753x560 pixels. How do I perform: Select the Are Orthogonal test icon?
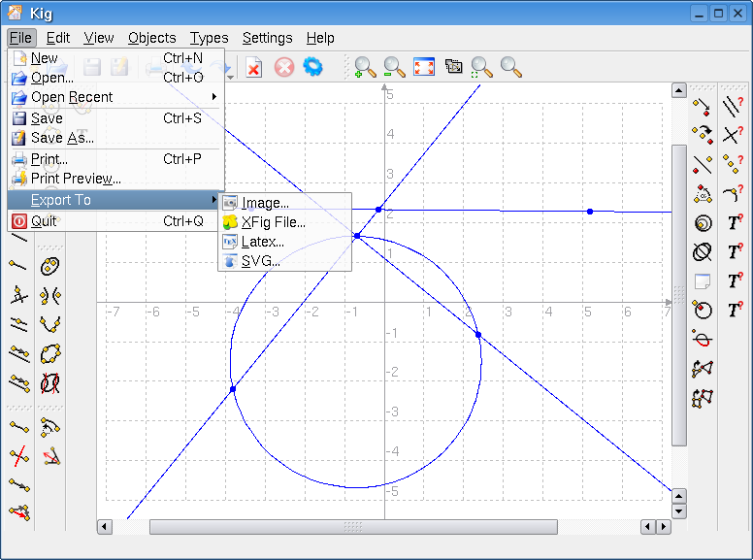[733, 135]
